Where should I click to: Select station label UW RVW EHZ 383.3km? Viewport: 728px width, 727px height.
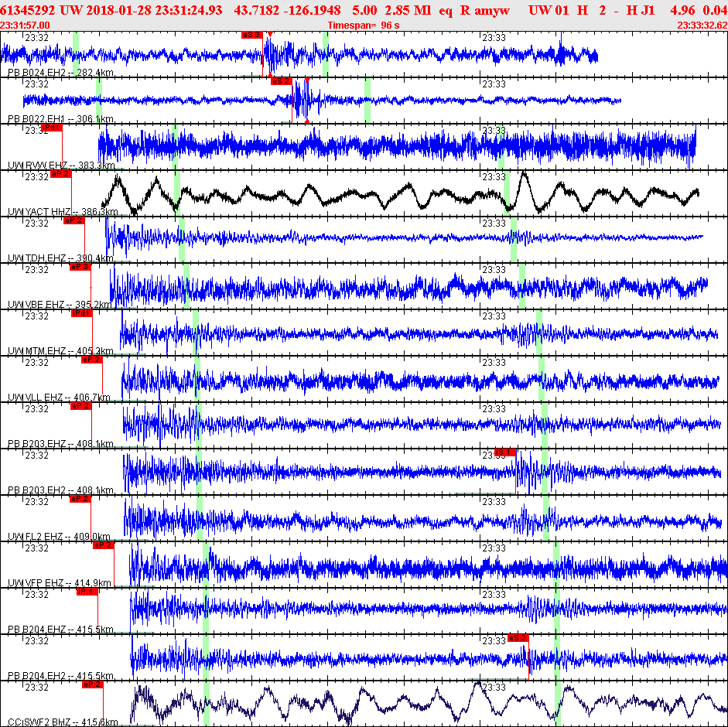tap(61, 166)
